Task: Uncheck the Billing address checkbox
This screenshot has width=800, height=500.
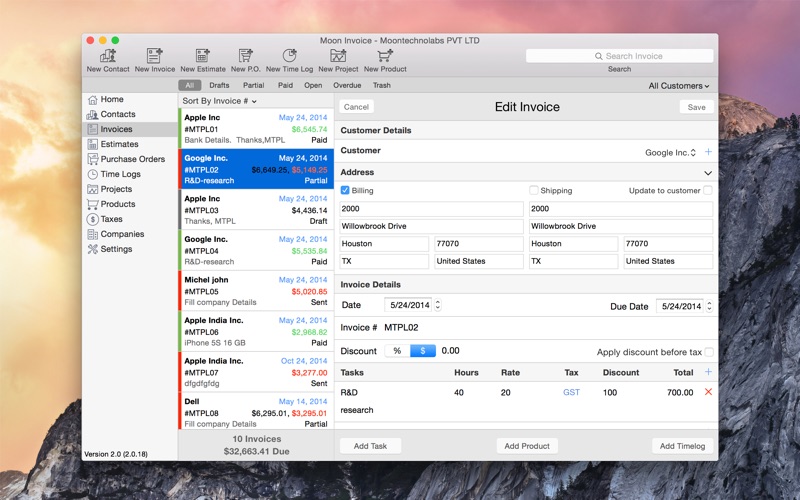Action: click(x=345, y=190)
